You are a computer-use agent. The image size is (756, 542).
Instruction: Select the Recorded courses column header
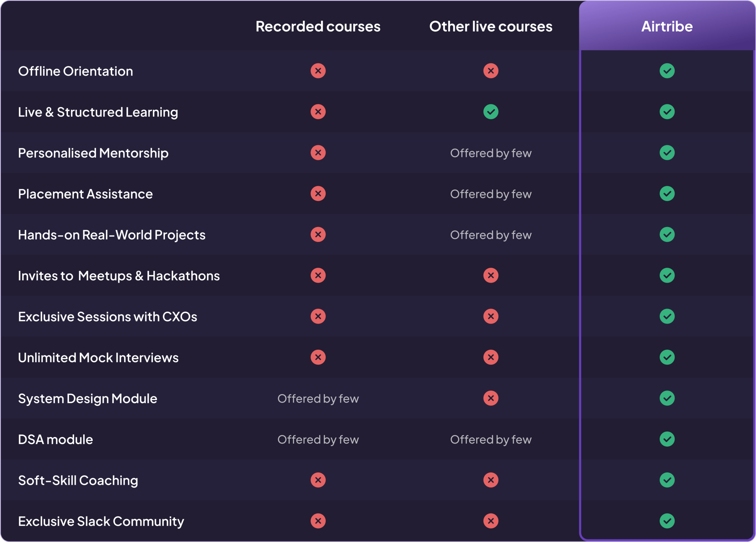[318, 26]
